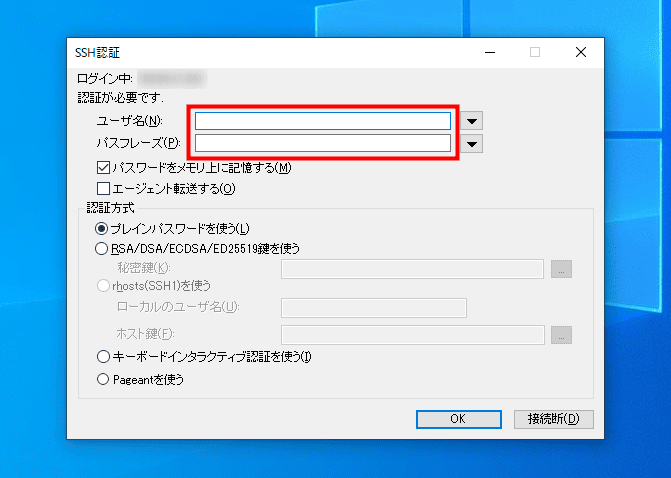
Task: Minimize the SSH認証 window
Action: pyautogui.click(x=490, y=52)
